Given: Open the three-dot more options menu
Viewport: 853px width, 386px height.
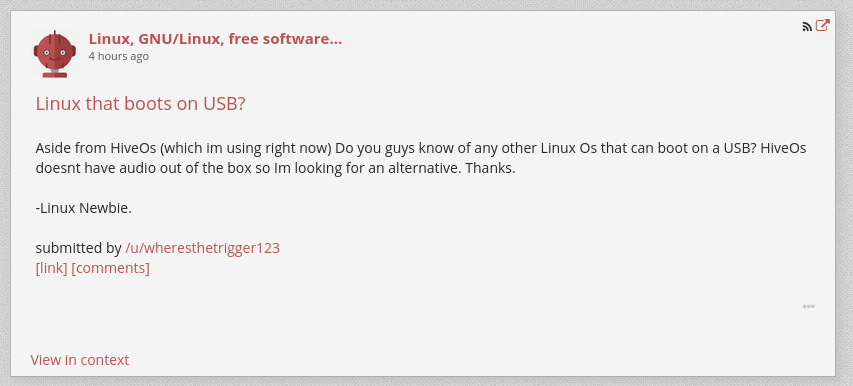Looking at the screenshot, I should (808, 307).
